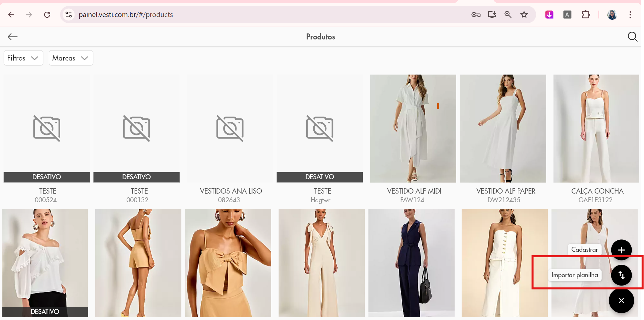Click DESATIVO badge on TESTE Hagtwr
The width and height of the screenshot is (644, 320).
[320, 177]
